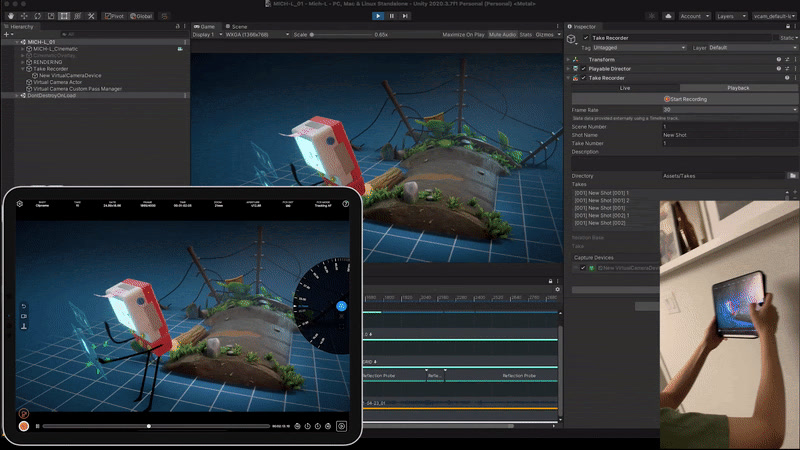Open the Display 1 dropdown
Viewport: 800px width, 450px height.
207,35
